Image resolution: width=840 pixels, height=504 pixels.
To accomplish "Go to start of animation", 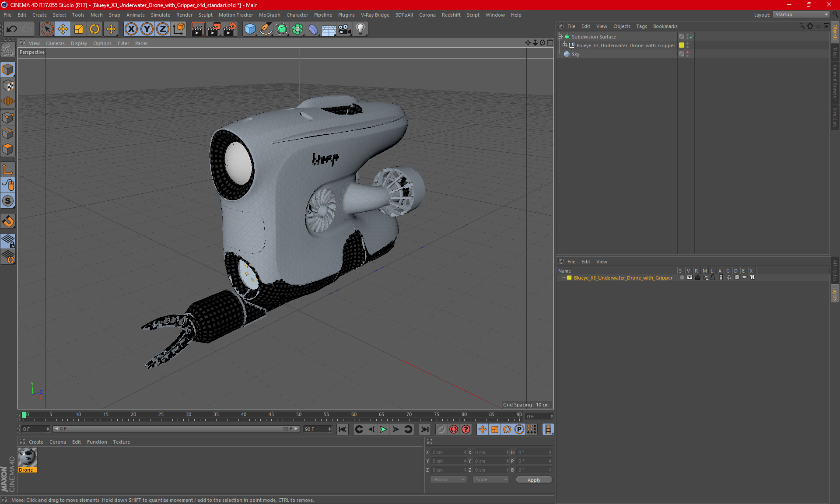I will pyautogui.click(x=343, y=429).
